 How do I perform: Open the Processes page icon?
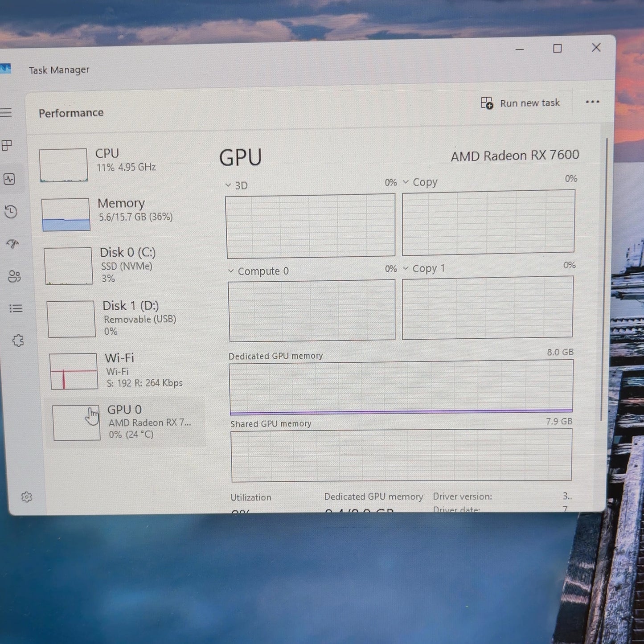[7, 145]
